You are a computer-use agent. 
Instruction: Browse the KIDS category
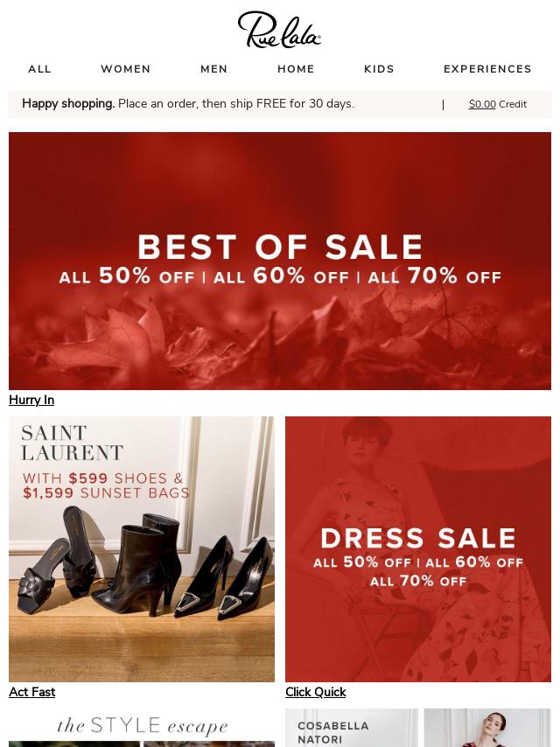pyautogui.click(x=380, y=69)
